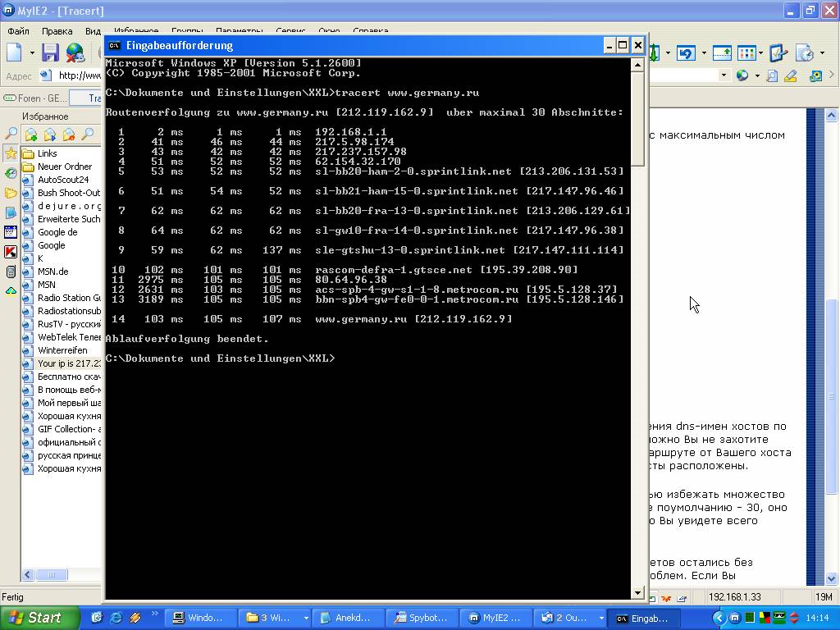
Task: Open the 2 Ou... taskbar group
Action: tap(570, 618)
